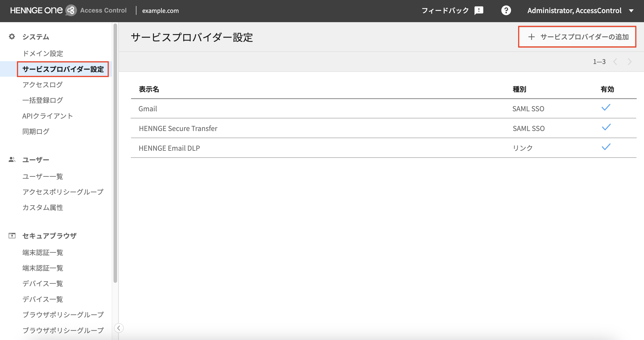The image size is (644, 340).
Task: Click the システム gear icon
Action: 12,37
